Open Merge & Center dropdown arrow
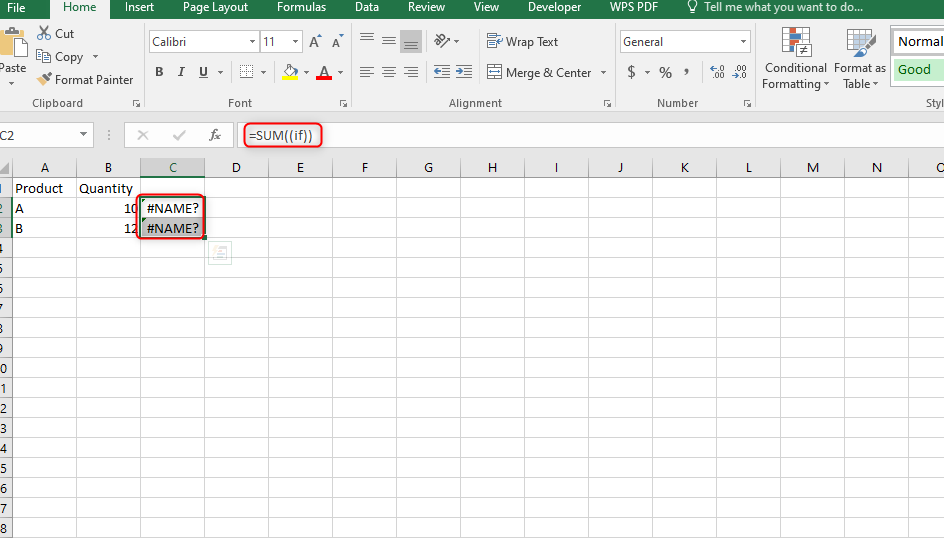This screenshot has width=944, height=538. tap(603, 72)
